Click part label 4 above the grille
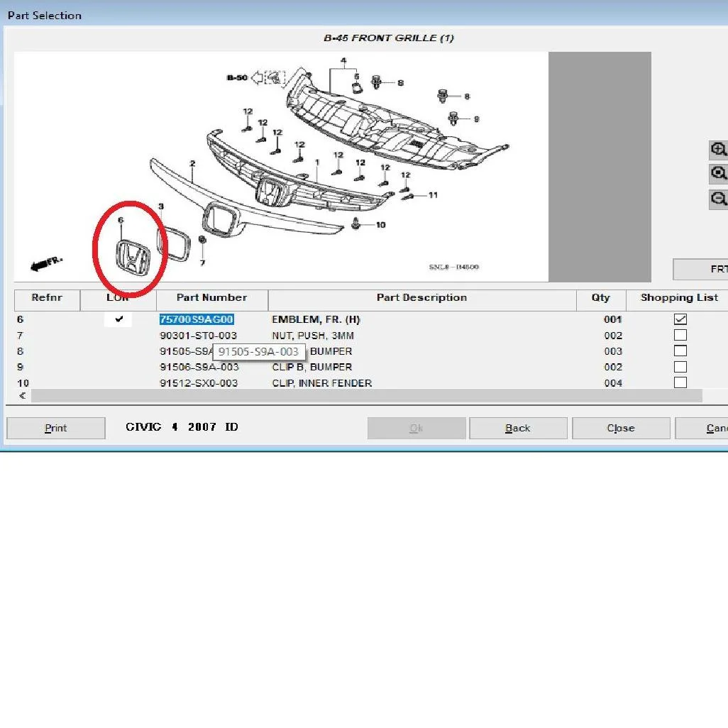Screen dimensions: 728x728 click(x=343, y=60)
